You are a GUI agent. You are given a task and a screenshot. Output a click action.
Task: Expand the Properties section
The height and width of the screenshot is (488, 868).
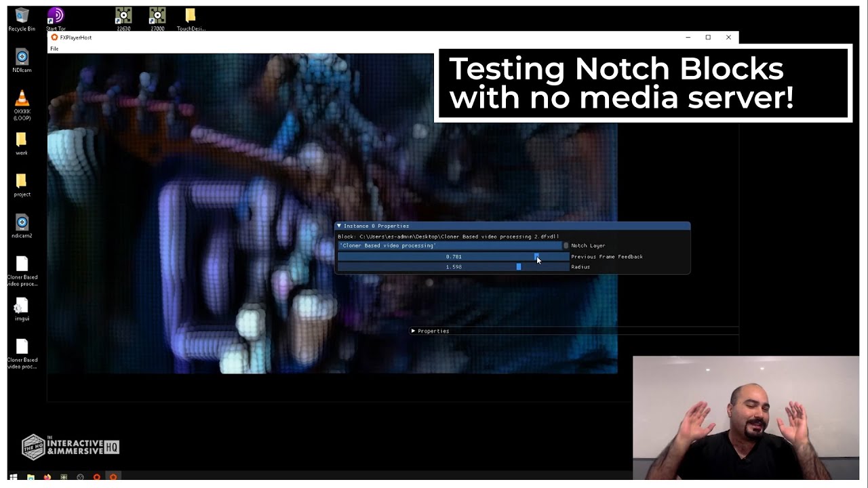413,331
